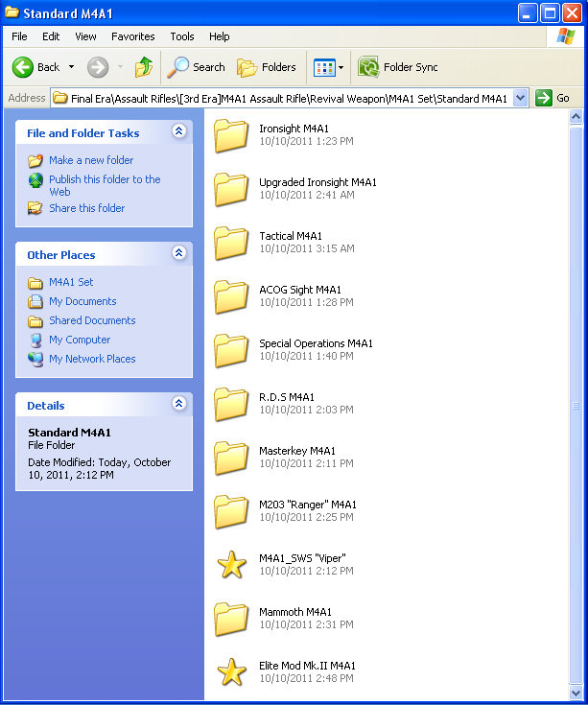Open the Help menu

coord(220,36)
